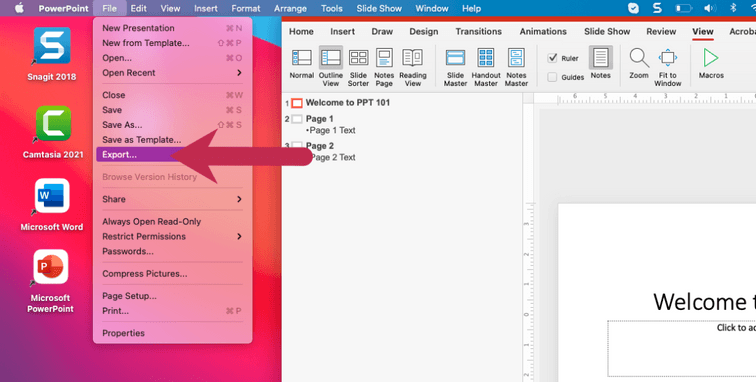Screen dimensions: 756x382
Task: Open the Help menu
Action: pos(471,8)
